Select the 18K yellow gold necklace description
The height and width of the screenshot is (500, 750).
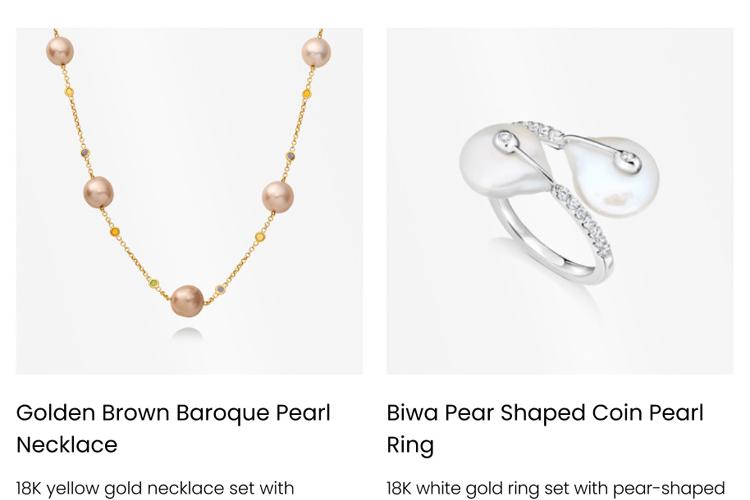click(155, 489)
